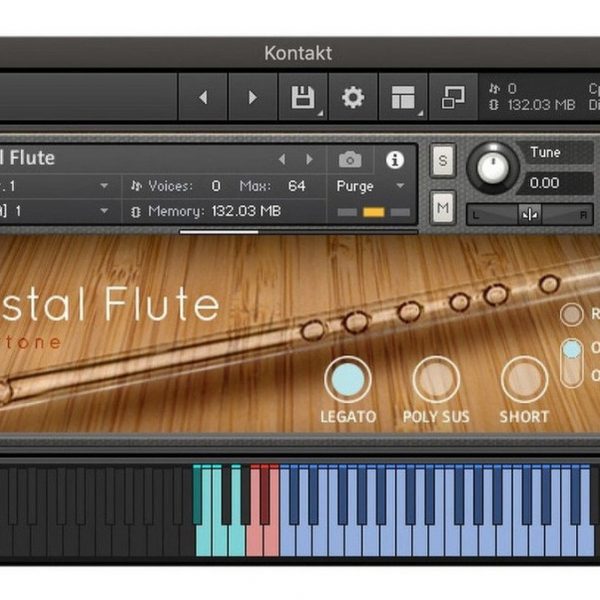Mute the instrument with the M button
The image size is (600, 600).
[x=443, y=208]
